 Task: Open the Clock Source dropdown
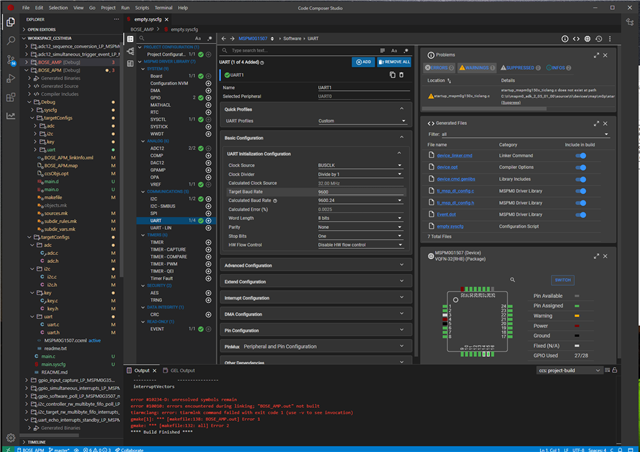[x=360, y=165]
